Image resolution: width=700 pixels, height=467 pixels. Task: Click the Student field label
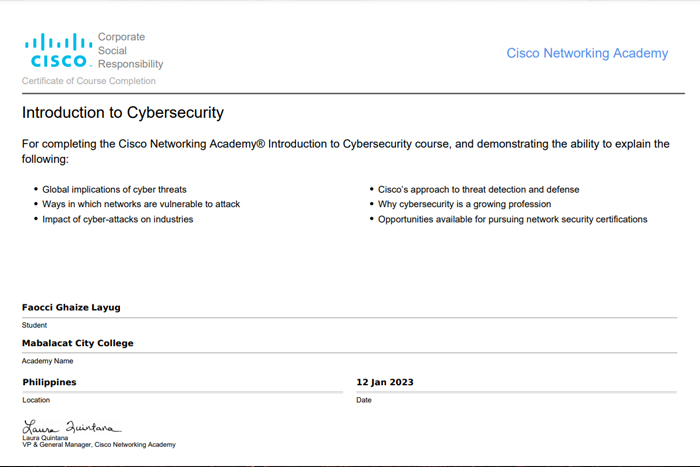[x=34, y=325]
